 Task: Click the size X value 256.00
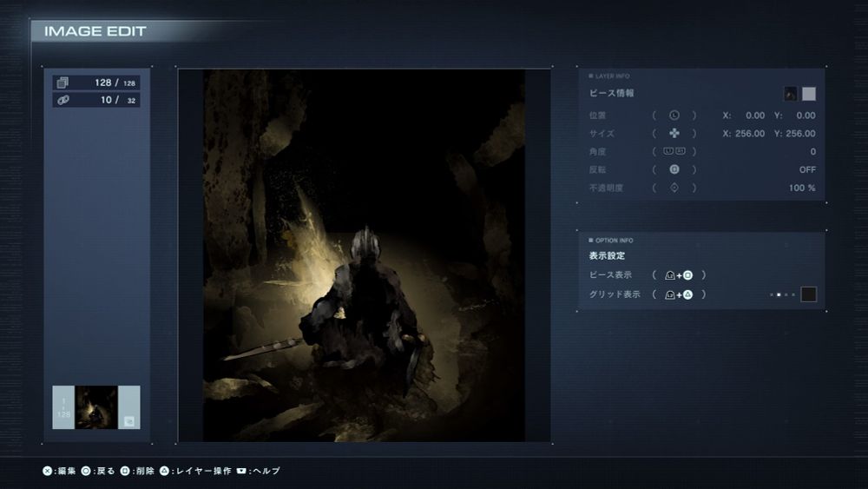pyautogui.click(x=750, y=134)
